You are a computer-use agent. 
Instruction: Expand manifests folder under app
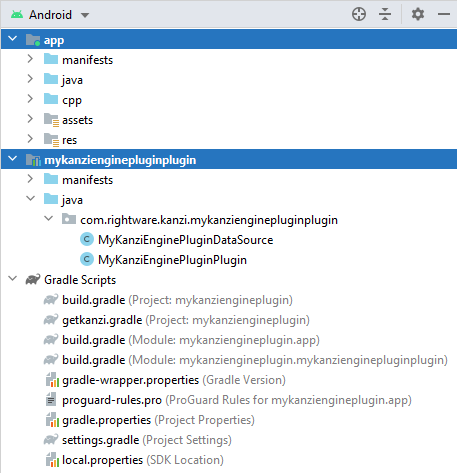pos(30,59)
